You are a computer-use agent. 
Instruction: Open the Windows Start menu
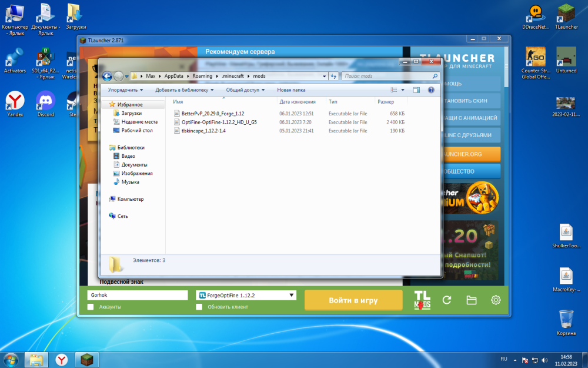point(11,360)
